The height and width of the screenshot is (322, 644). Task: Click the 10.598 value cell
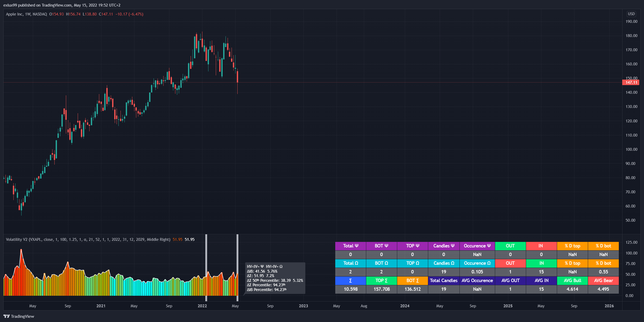(350, 289)
